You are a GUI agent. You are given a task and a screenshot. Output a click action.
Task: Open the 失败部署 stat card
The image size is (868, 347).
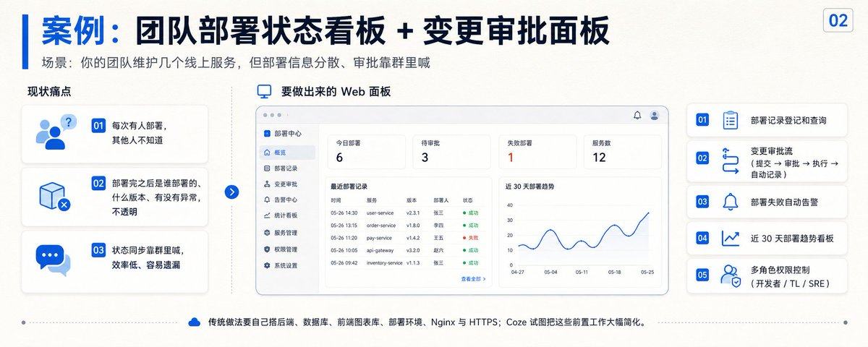click(537, 152)
